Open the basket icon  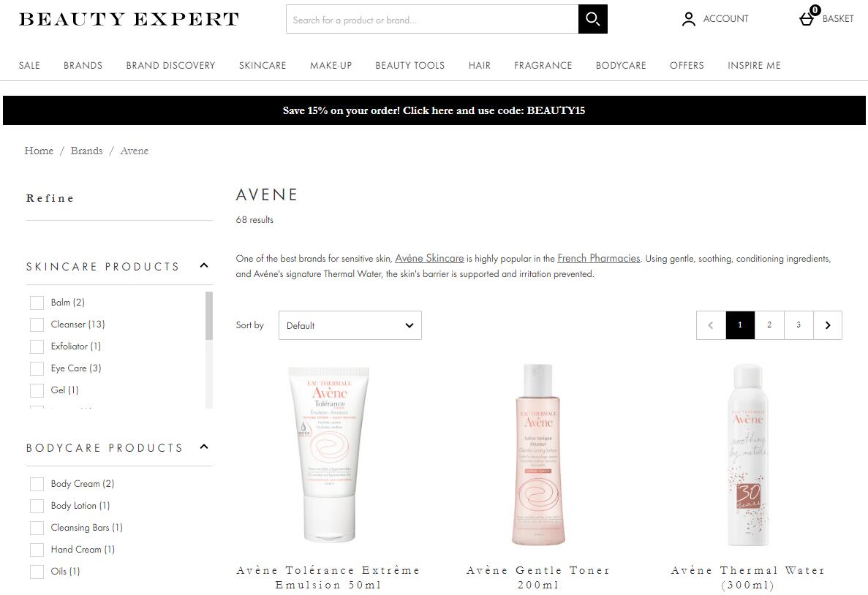[807, 20]
